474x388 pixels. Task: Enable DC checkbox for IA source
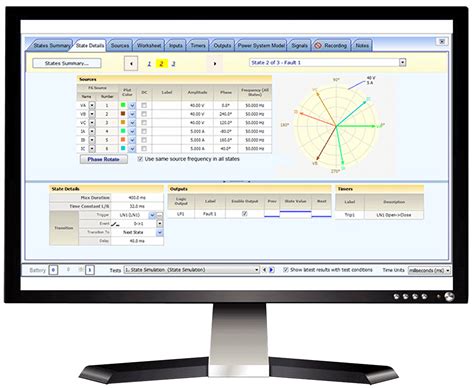coord(144,131)
